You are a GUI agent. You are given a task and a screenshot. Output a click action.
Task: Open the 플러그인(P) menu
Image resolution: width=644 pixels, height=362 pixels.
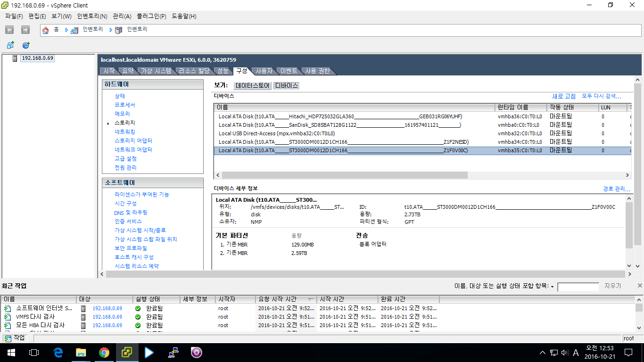[x=151, y=16]
